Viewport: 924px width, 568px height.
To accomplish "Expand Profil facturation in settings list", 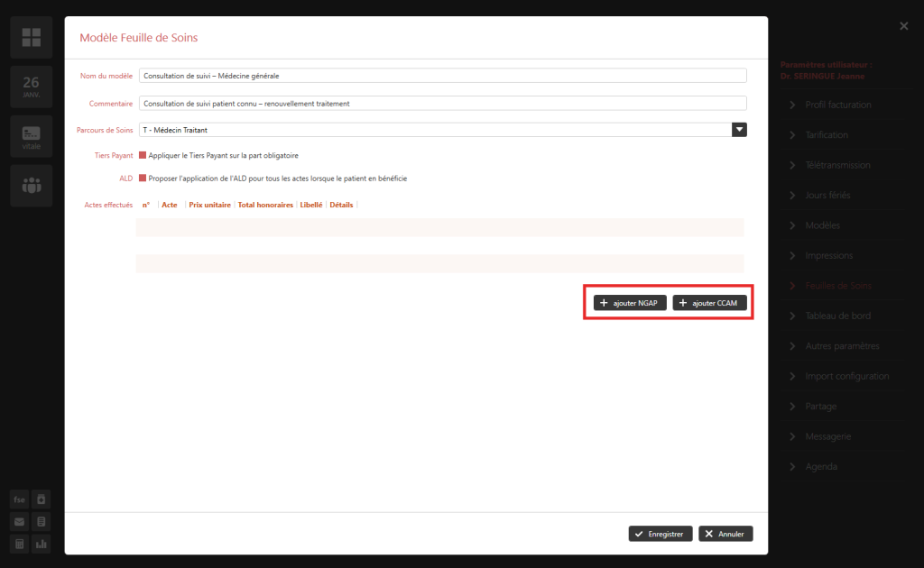I will coord(837,105).
